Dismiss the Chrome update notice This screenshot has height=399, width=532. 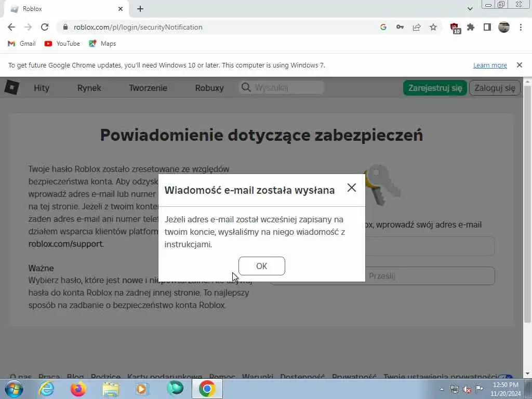[x=520, y=65]
